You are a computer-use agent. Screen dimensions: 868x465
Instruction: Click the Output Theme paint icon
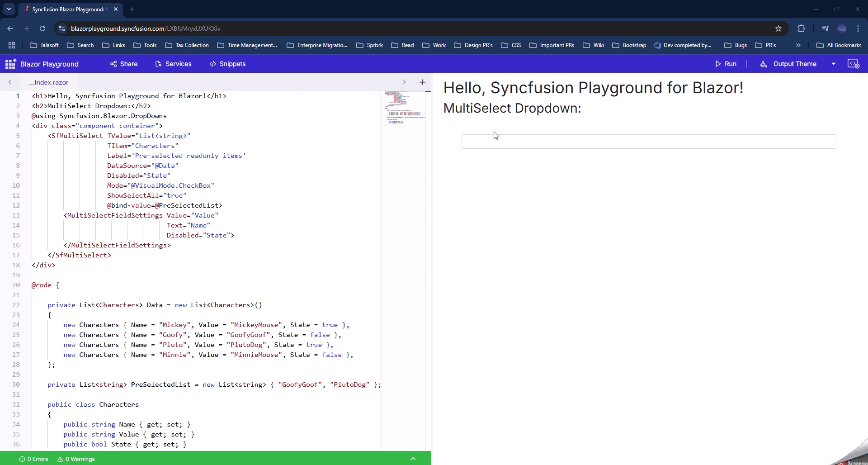[x=764, y=64]
